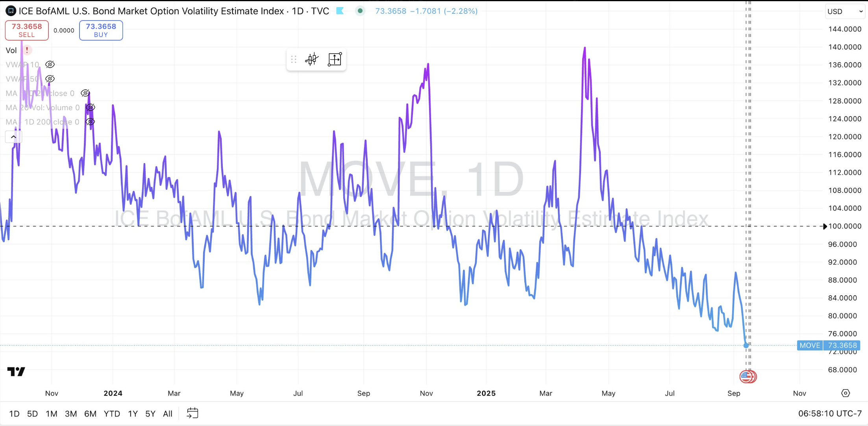Click the cyan flag symbol icon

340,11
